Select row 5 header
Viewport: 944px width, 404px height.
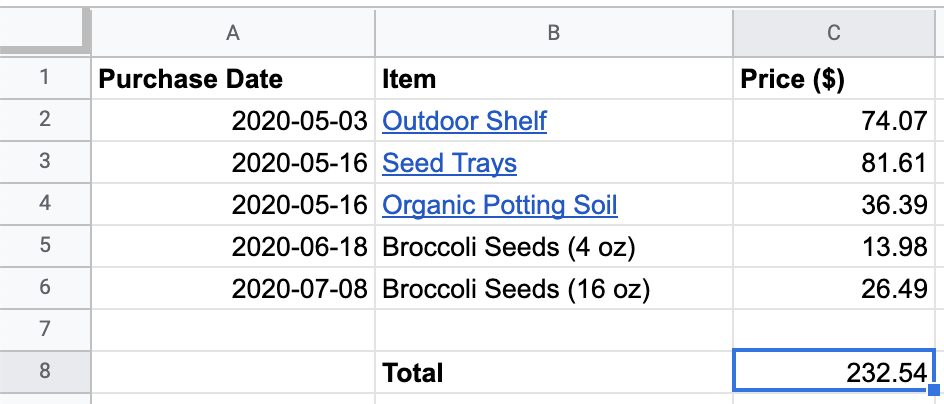pos(45,248)
